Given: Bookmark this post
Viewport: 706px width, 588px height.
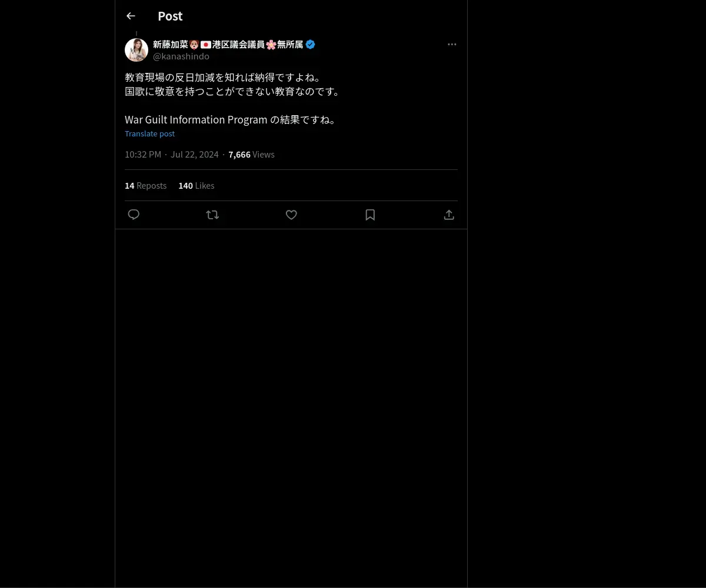Looking at the screenshot, I should [370, 215].
